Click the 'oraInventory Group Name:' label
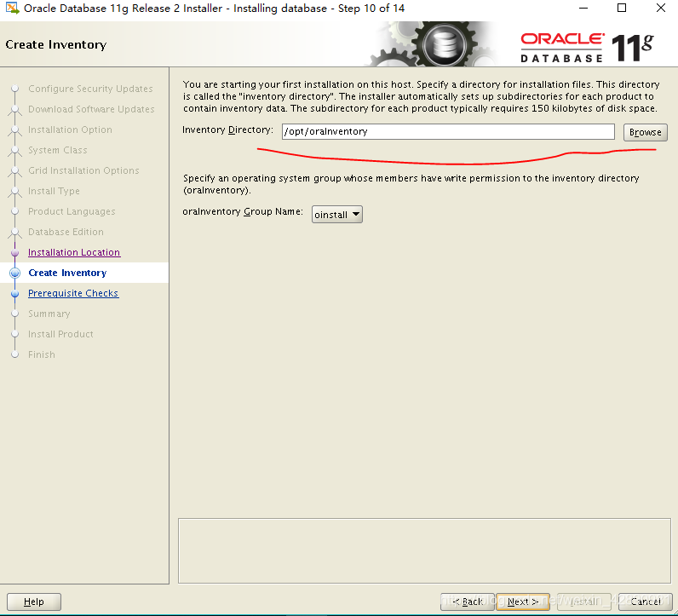678x616 pixels. click(243, 211)
